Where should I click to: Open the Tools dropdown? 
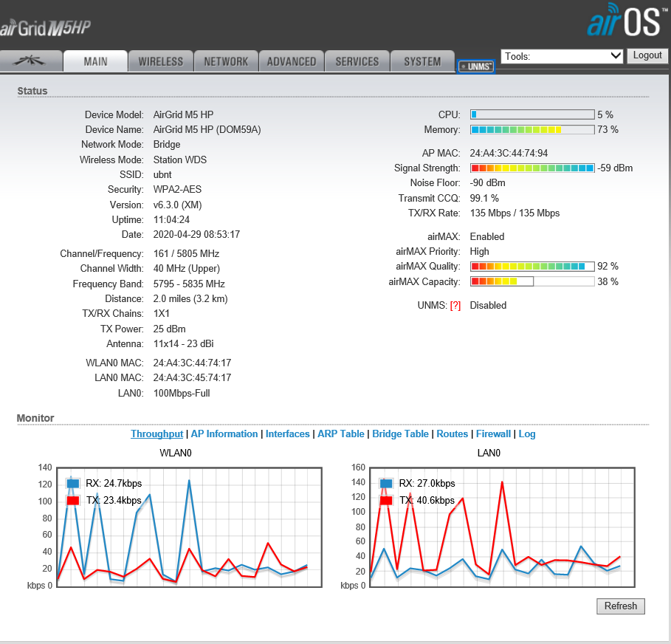[562, 56]
